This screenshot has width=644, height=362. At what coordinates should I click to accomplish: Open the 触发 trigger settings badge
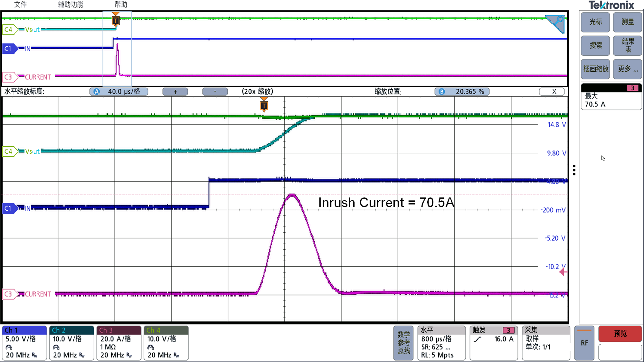tap(493, 343)
